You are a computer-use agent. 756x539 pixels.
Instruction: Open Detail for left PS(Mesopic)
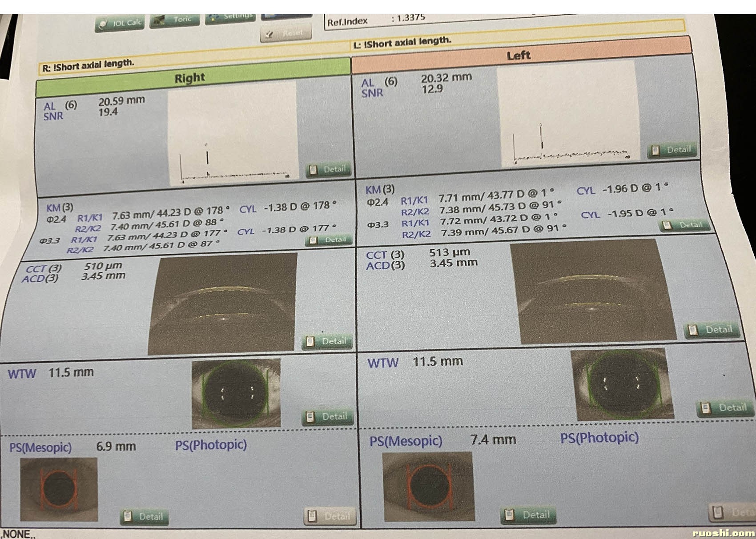click(529, 515)
